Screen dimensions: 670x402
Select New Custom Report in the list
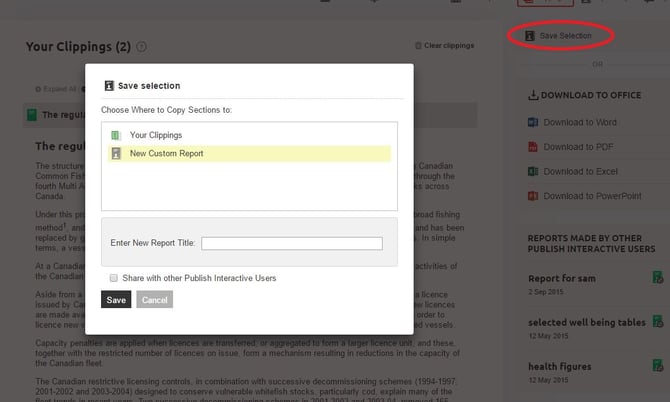pos(166,154)
